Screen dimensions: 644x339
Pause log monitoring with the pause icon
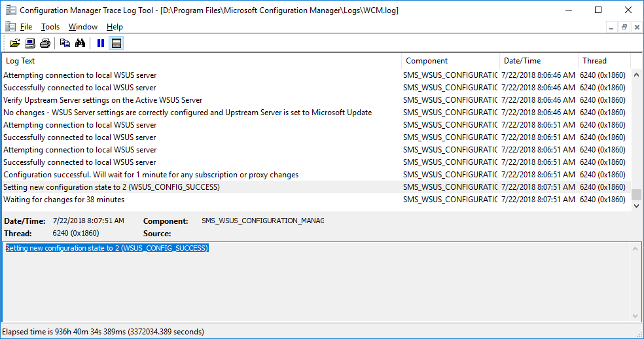point(101,43)
